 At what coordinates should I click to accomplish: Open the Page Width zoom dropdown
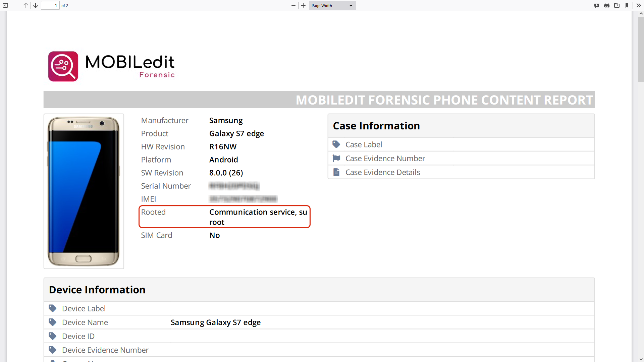331,5
